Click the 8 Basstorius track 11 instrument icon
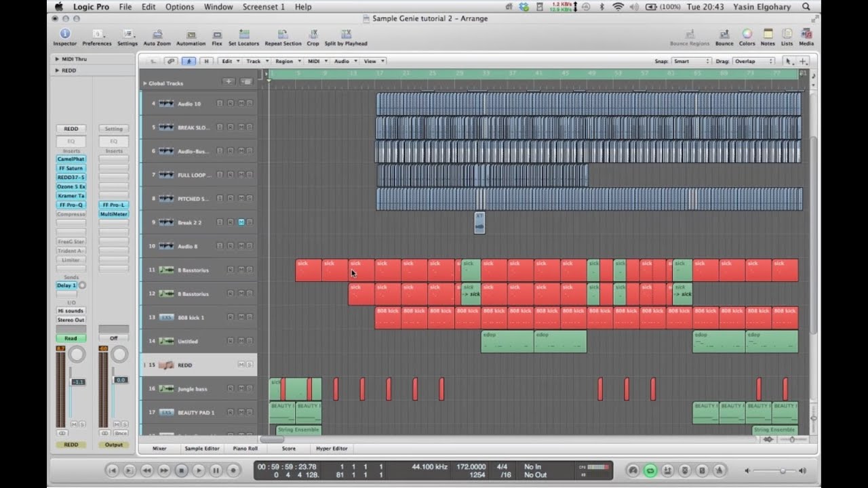Image resolution: width=868 pixels, height=488 pixels. [165, 270]
